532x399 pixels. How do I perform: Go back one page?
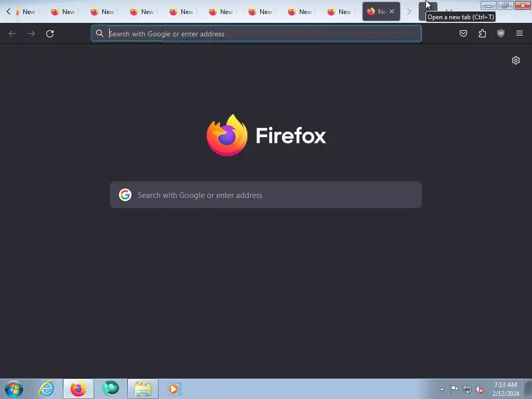tap(12, 34)
